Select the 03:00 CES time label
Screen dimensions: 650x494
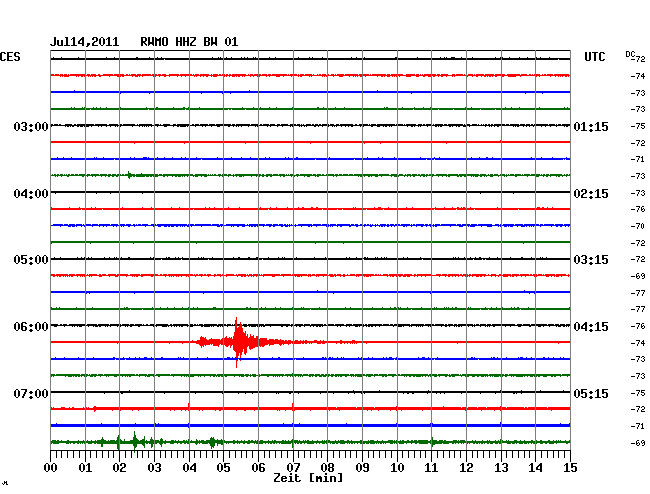31,126
